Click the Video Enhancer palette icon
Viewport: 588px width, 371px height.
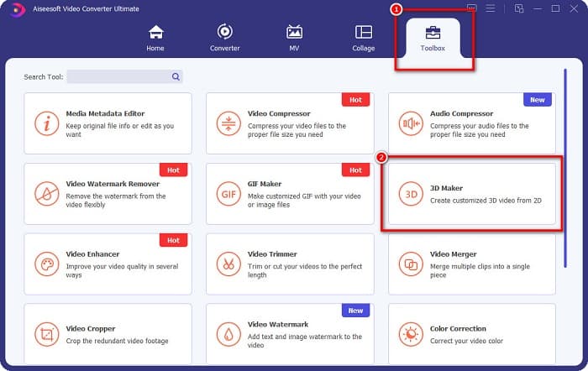pos(47,264)
